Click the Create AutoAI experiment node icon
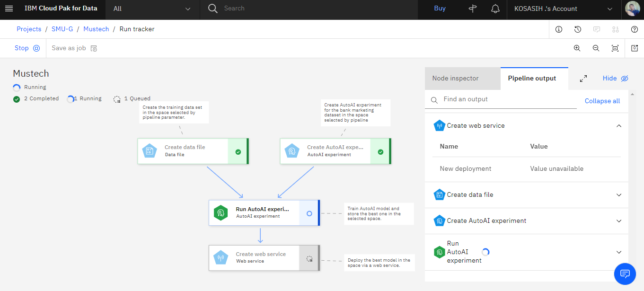 coord(292,151)
